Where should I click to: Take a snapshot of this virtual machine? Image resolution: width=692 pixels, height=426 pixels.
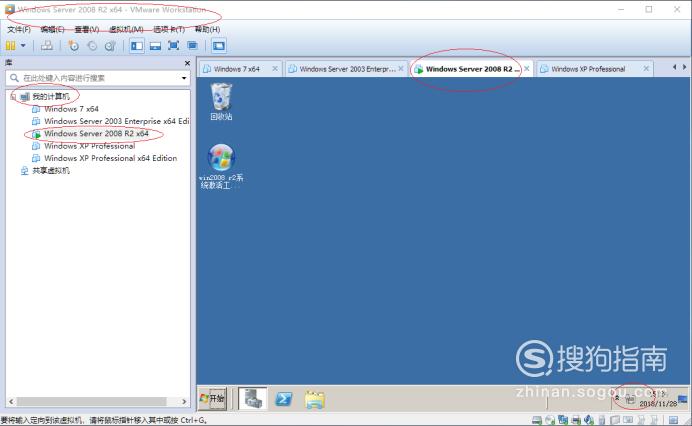(x=73, y=45)
